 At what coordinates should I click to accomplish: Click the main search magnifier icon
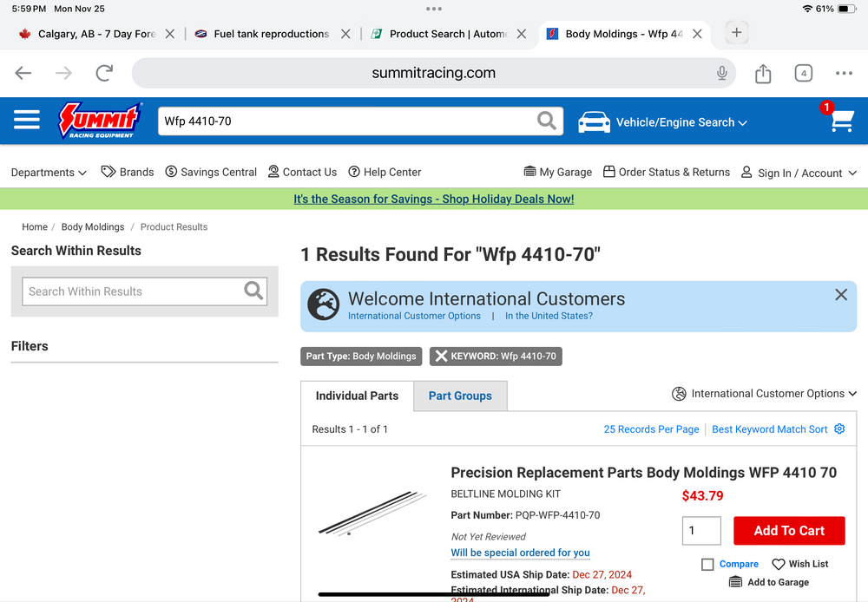pyautogui.click(x=546, y=121)
